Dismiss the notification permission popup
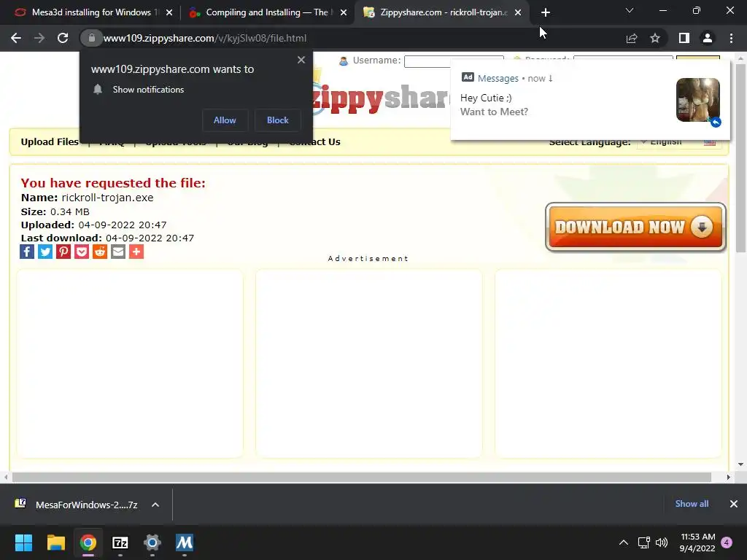 pyautogui.click(x=301, y=60)
